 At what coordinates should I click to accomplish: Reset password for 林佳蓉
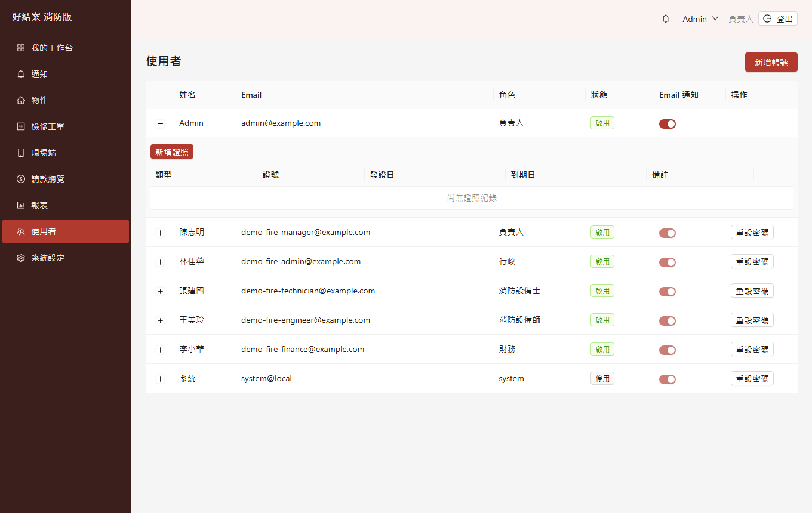[x=752, y=261]
